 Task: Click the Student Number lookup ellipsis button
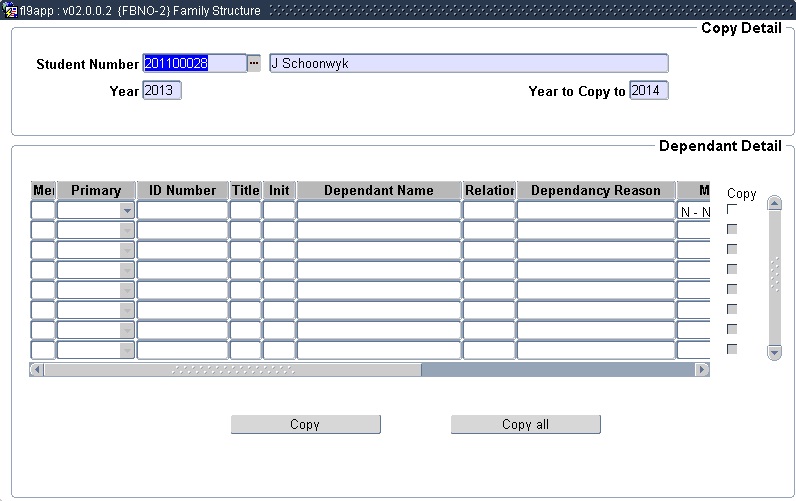click(254, 63)
